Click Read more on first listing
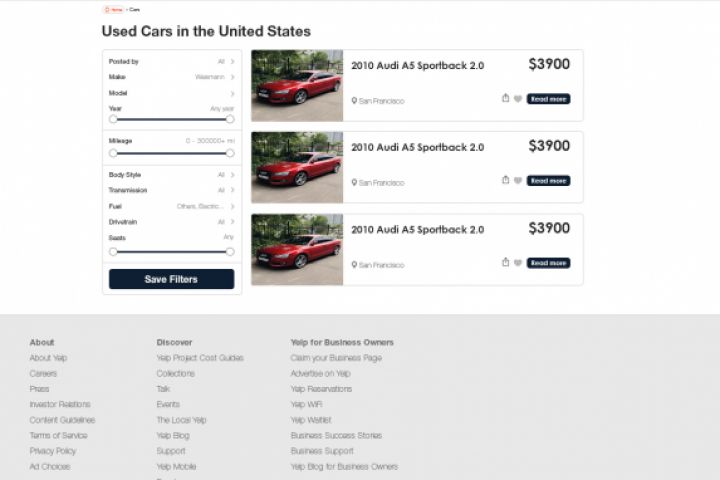 548,99
